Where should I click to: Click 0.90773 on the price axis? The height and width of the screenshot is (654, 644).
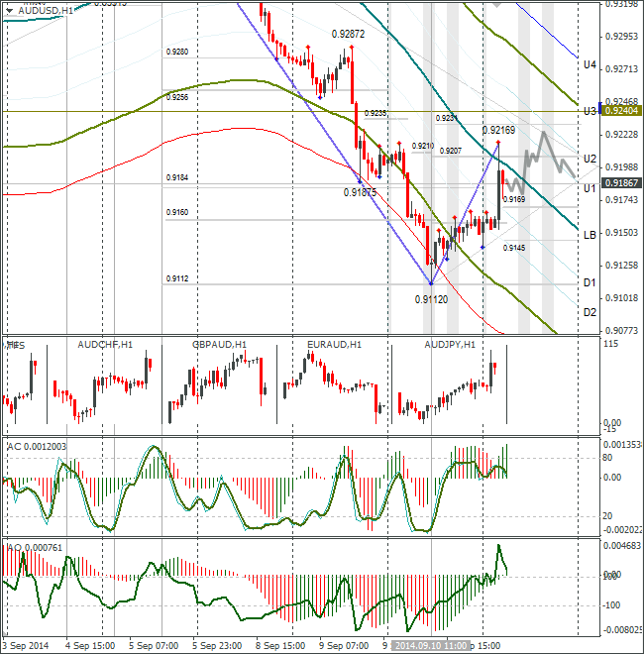[x=621, y=330]
